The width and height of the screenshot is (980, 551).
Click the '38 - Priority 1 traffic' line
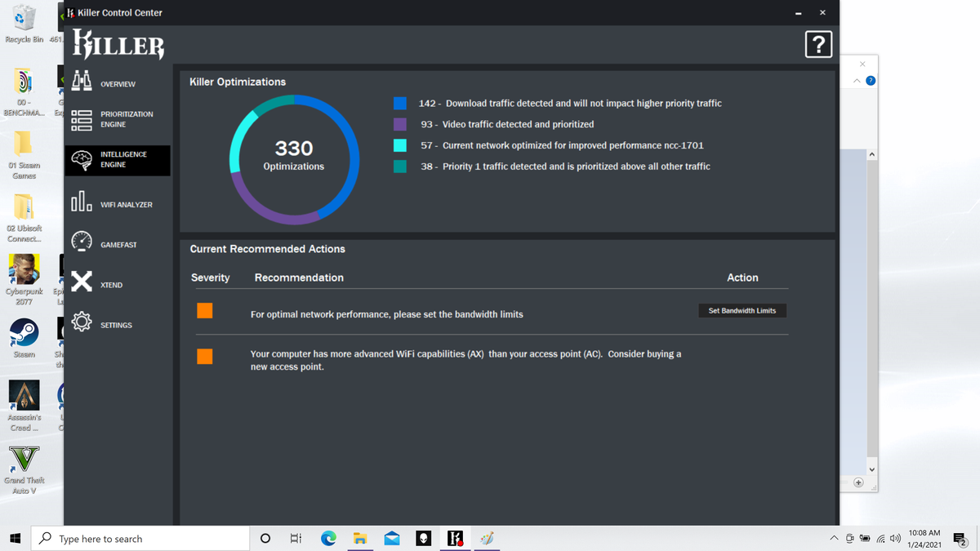(x=565, y=166)
